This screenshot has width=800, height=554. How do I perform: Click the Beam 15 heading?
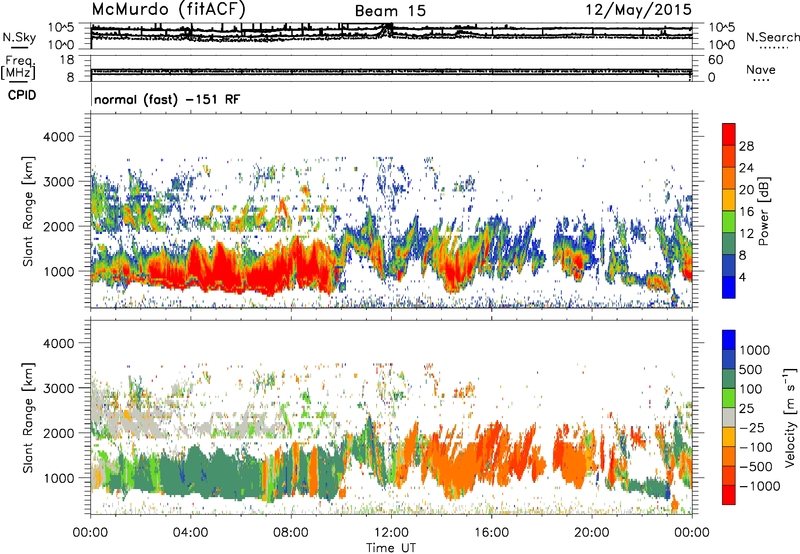click(390, 11)
